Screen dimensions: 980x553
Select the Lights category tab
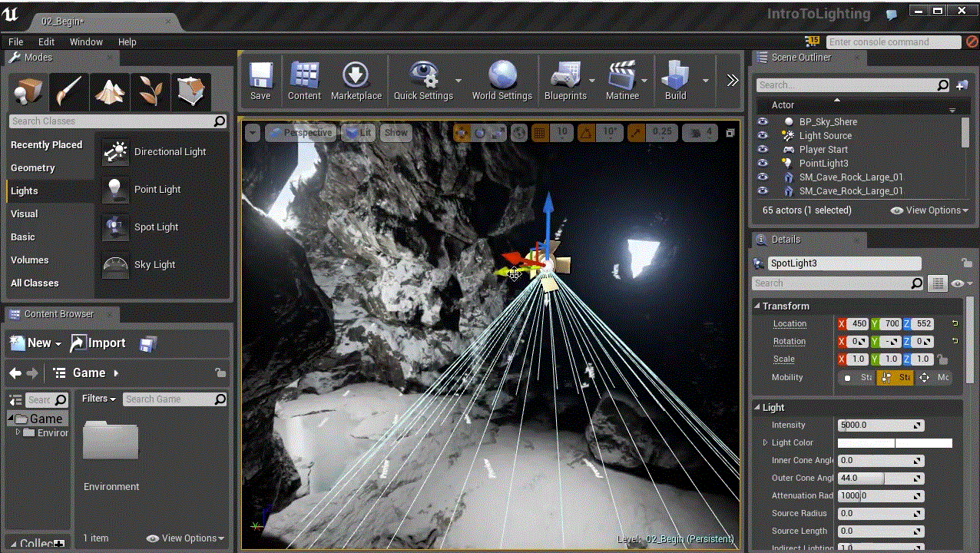tap(48, 190)
